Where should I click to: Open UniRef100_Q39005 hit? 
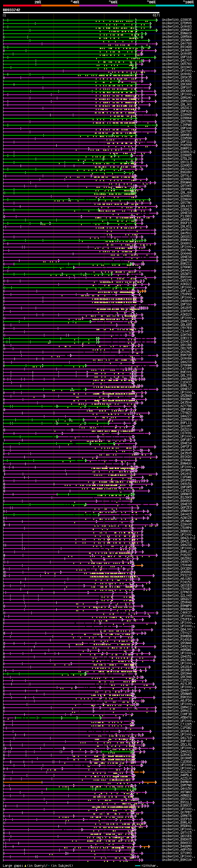tap(177, 525)
